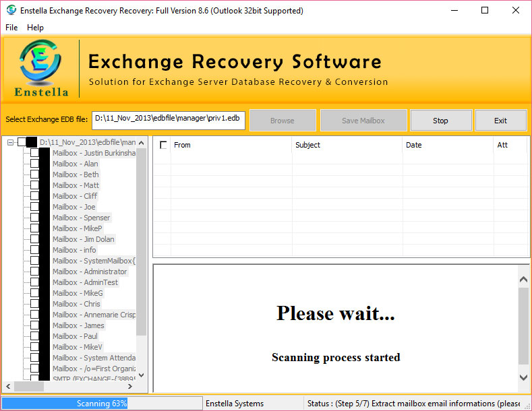Minimize the Enstella window
The height and width of the screenshot is (411, 532).
pos(454,11)
